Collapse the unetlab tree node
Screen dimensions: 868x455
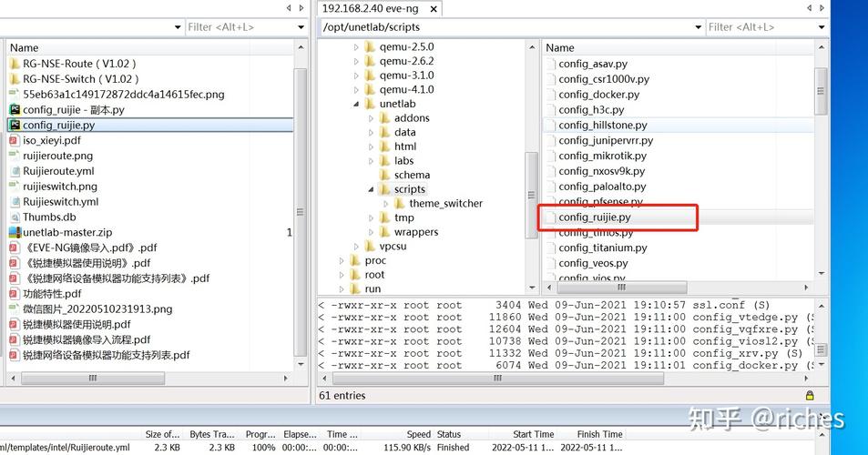click(356, 104)
